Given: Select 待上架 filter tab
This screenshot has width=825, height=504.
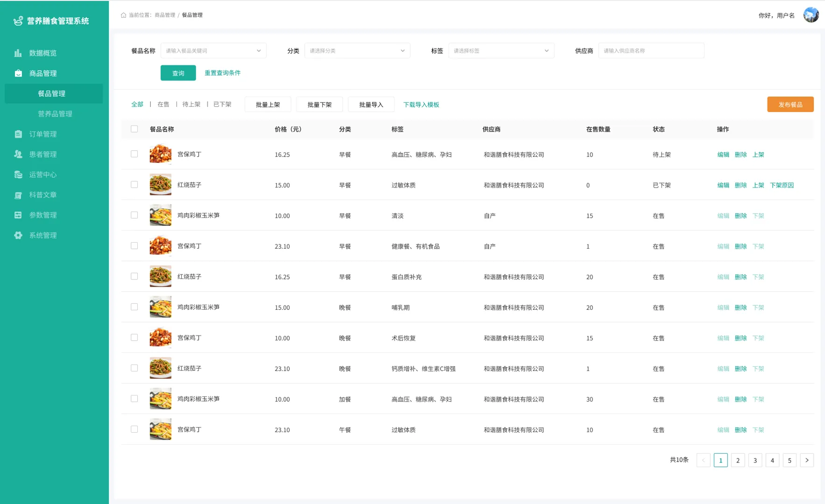Looking at the screenshot, I should 191,105.
